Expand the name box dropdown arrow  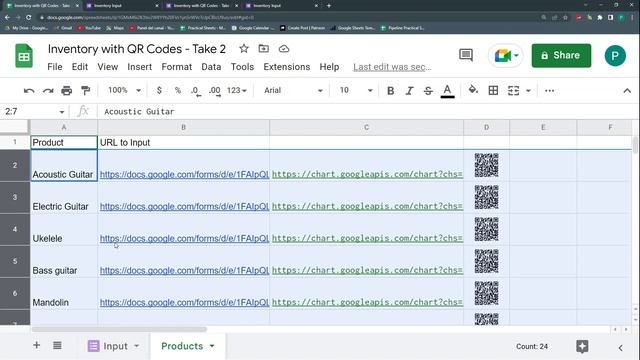[x=62, y=111]
